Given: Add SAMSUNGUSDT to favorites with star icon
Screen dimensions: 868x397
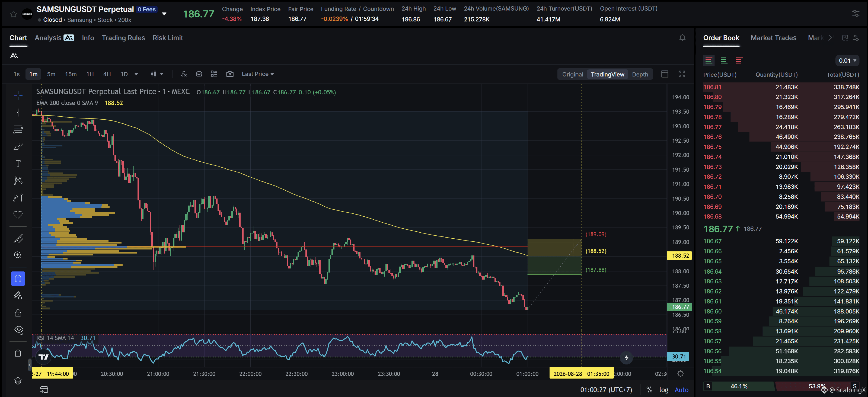Looking at the screenshot, I should [14, 14].
